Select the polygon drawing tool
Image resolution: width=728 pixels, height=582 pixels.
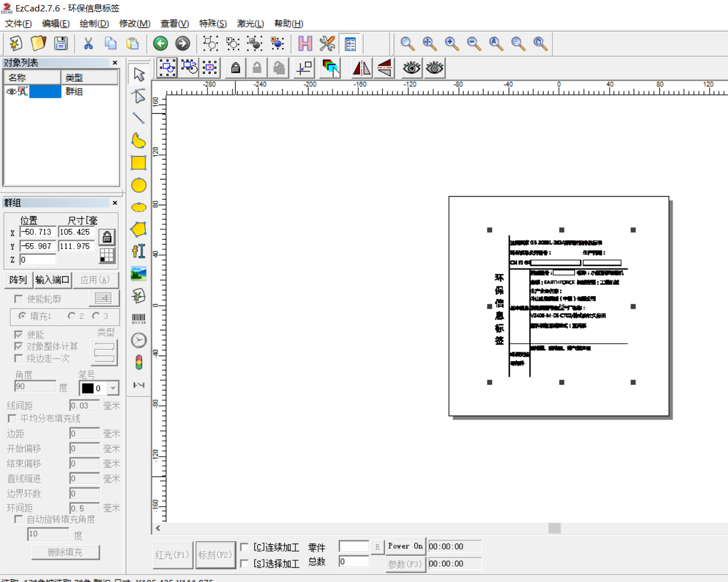[139, 229]
